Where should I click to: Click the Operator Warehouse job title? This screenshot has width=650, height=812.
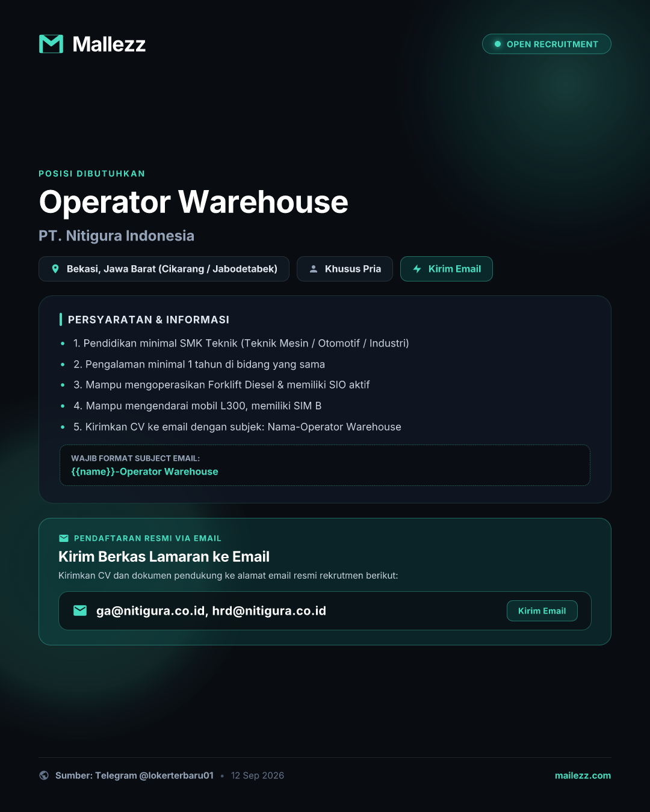click(194, 202)
